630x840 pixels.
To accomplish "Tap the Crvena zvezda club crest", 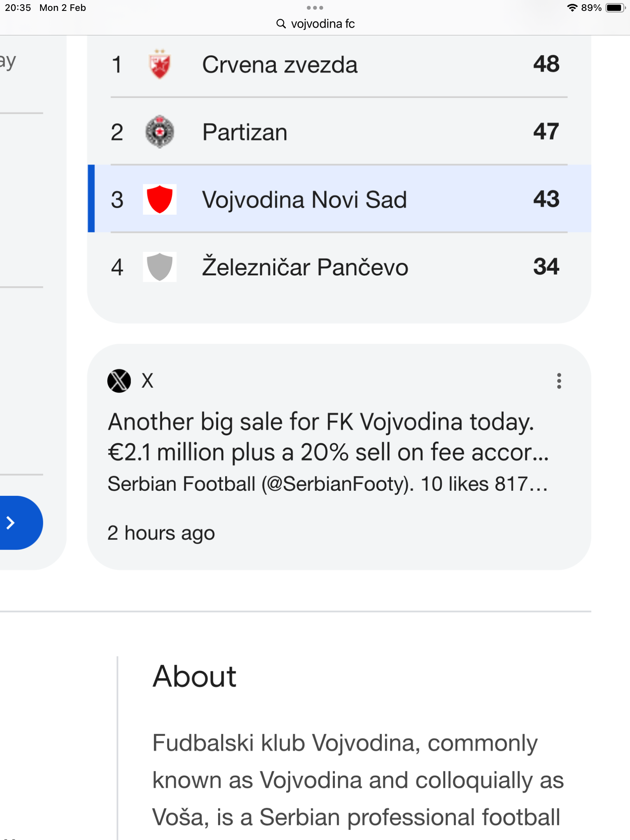I will [159, 64].
